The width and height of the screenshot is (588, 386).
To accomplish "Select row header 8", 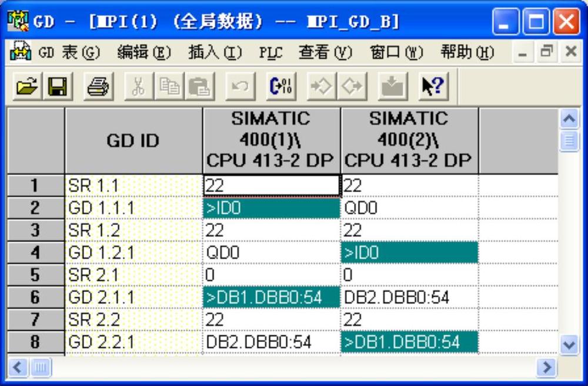I will click(36, 342).
